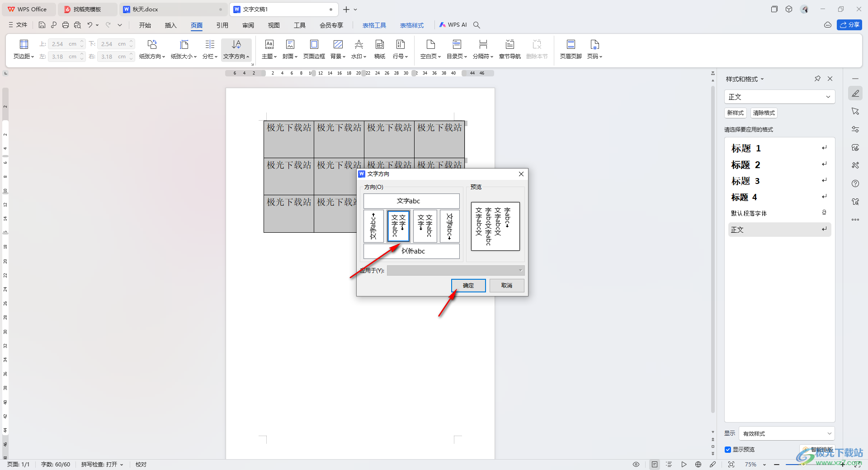Open the 文件 file menu

[18, 25]
